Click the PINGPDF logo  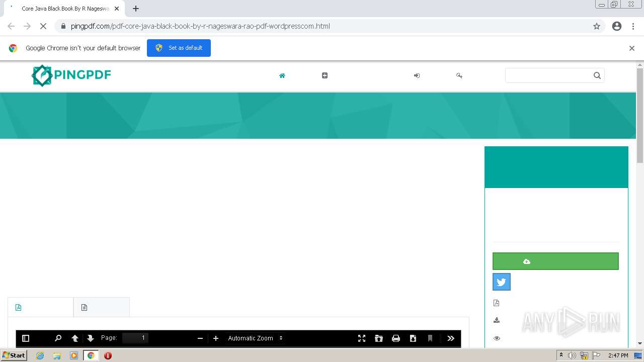[x=71, y=75]
